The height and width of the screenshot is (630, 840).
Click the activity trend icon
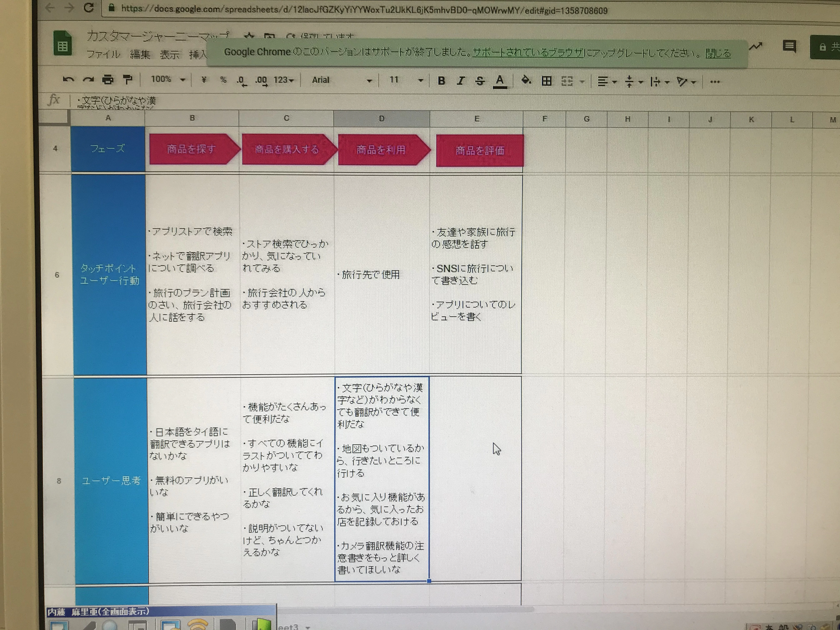coord(756,47)
